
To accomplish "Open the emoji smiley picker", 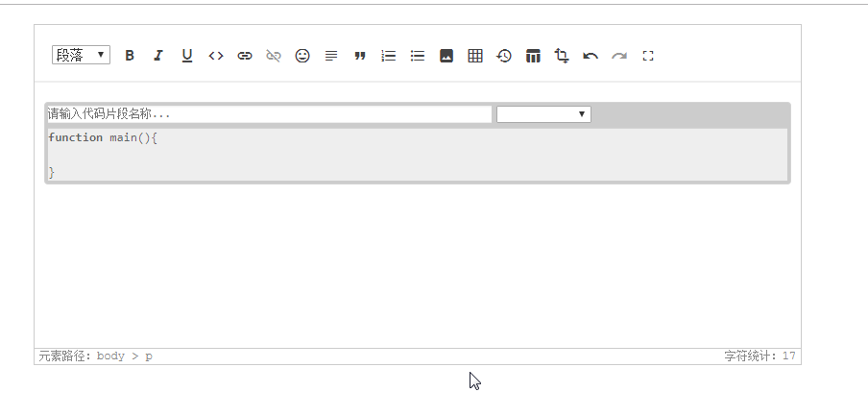I will (x=302, y=56).
